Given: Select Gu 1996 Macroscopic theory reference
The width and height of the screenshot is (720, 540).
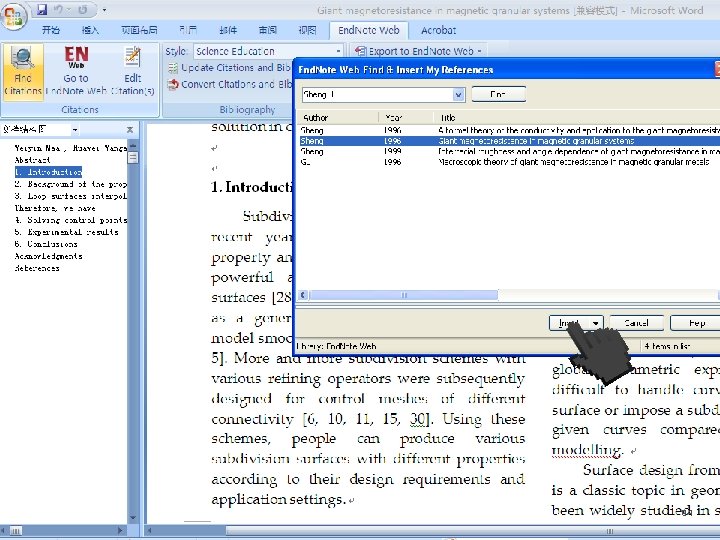Looking at the screenshot, I should tap(509, 162).
